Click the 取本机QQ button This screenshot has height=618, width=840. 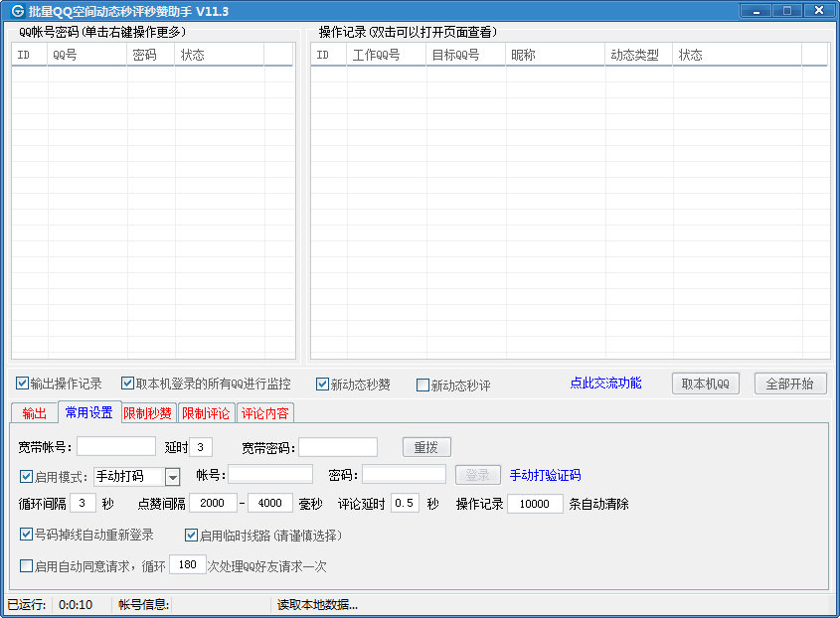click(x=705, y=385)
